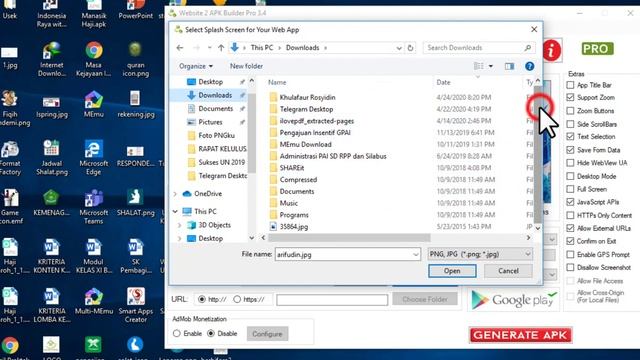The height and width of the screenshot is (360, 640).
Task: Open the Format Factory desktop icon
Action: click(x=10, y=158)
